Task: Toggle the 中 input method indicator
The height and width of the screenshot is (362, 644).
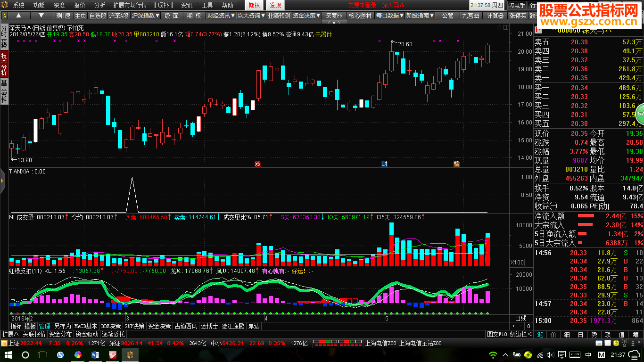Action: coord(589,354)
